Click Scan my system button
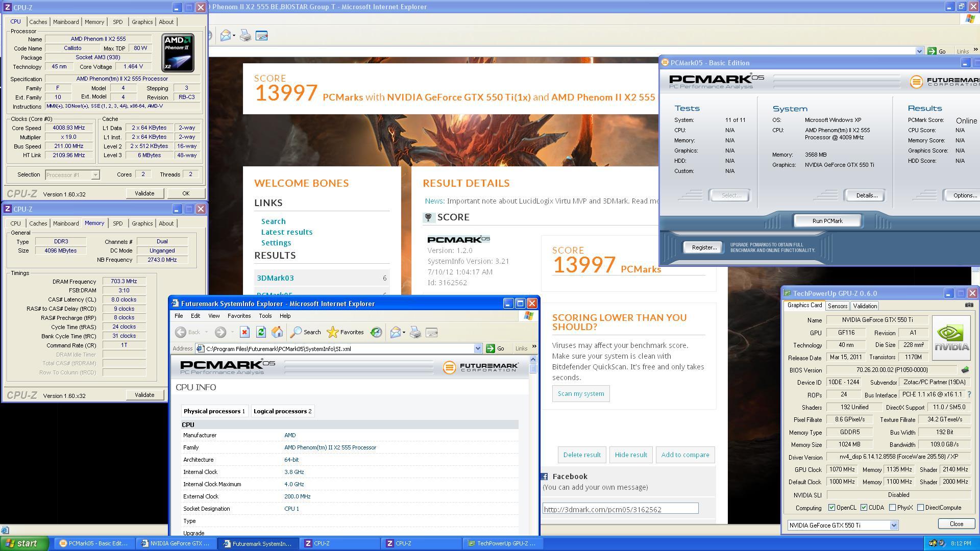Screen dimensions: 980x551 click(x=580, y=394)
